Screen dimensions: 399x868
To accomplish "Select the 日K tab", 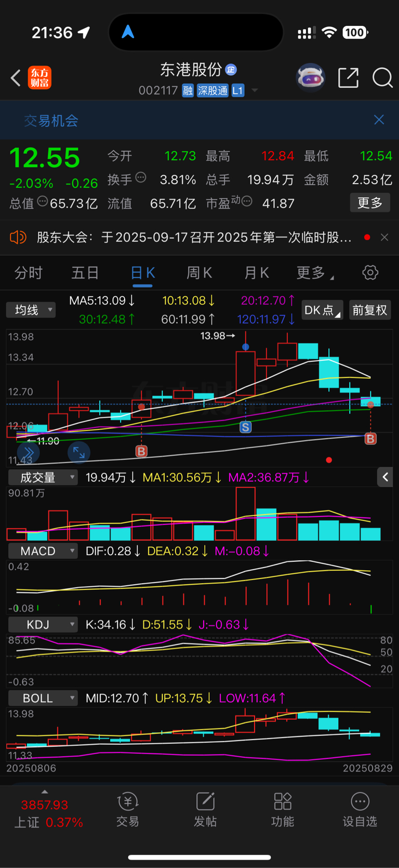I will (142, 273).
